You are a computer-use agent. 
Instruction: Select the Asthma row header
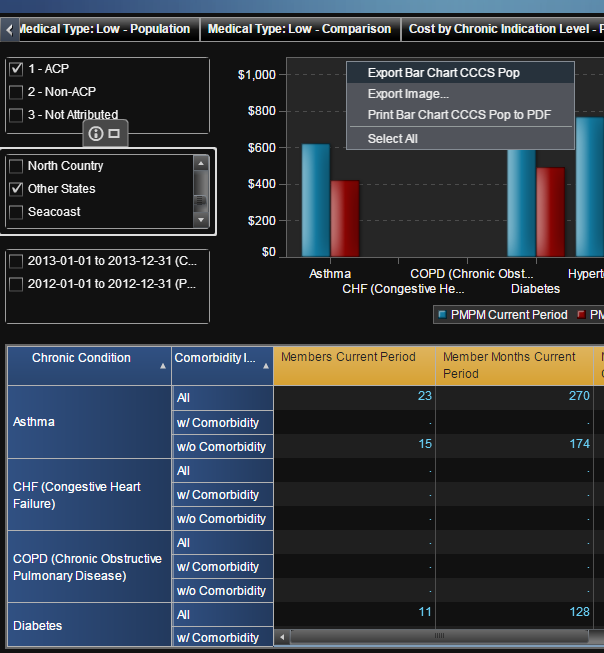[89, 422]
